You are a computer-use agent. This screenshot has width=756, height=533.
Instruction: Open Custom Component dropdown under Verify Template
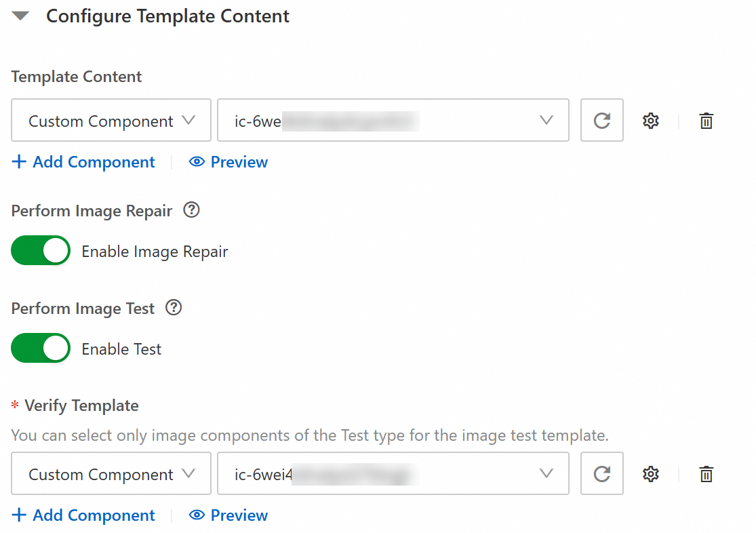pos(111,474)
